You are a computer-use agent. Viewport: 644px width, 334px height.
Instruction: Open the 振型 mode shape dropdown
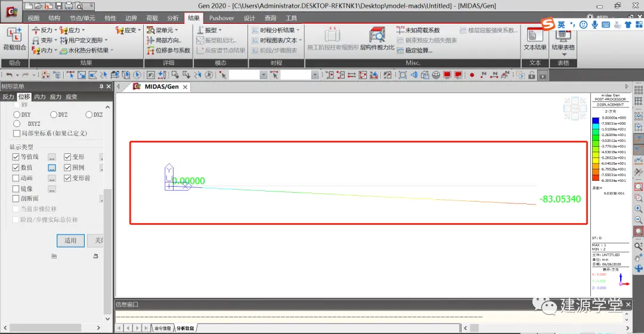(219, 30)
